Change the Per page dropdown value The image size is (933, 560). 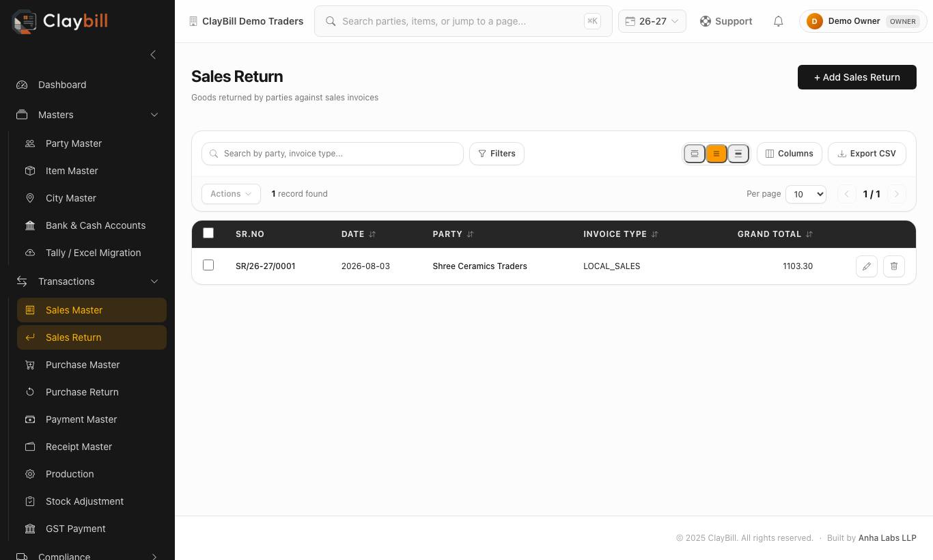click(x=806, y=194)
